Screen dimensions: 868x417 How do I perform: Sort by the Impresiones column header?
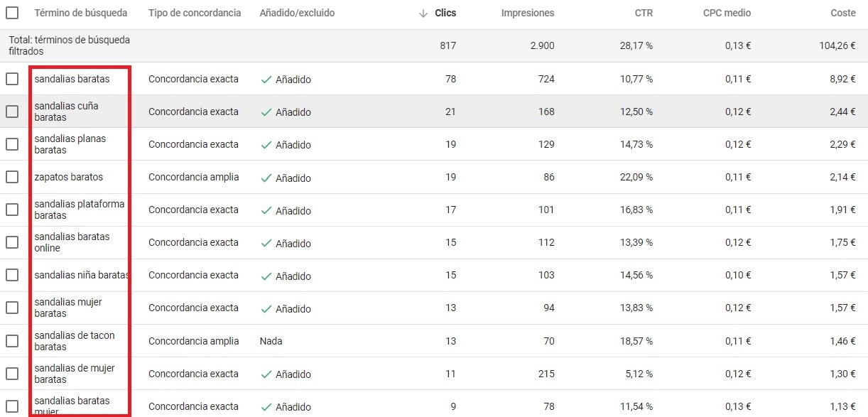pyautogui.click(x=527, y=13)
